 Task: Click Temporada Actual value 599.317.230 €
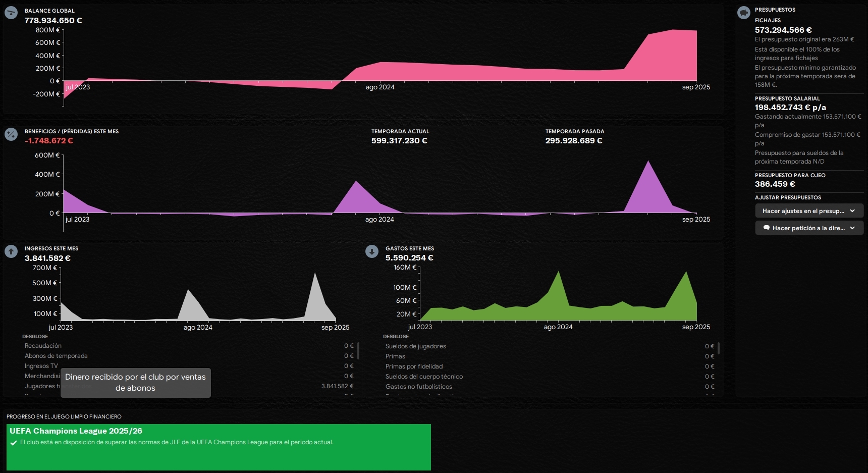coord(399,141)
